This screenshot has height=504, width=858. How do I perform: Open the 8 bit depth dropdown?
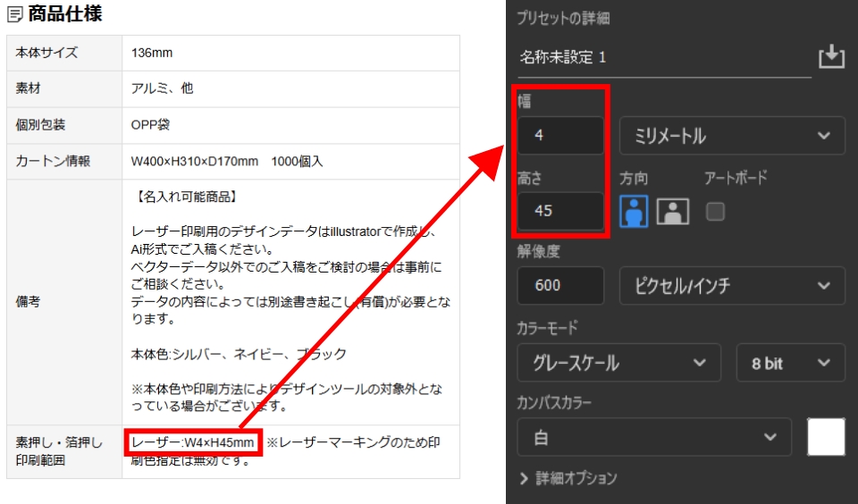pos(790,363)
